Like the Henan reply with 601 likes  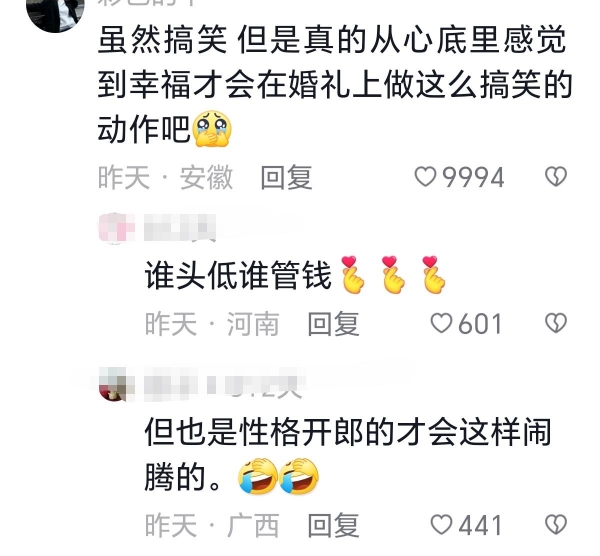[x=441, y=323]
